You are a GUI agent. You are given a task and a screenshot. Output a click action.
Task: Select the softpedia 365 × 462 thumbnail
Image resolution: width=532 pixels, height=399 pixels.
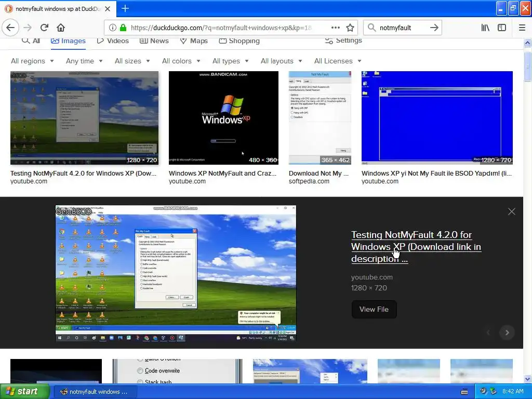click(320, 118)
